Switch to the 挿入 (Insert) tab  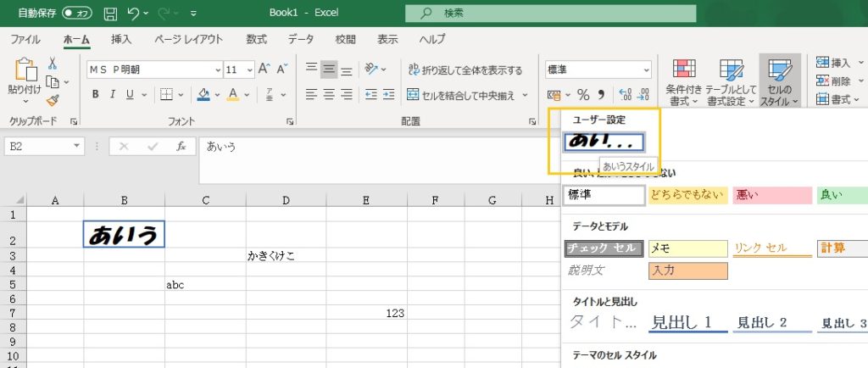click(121, 39)
